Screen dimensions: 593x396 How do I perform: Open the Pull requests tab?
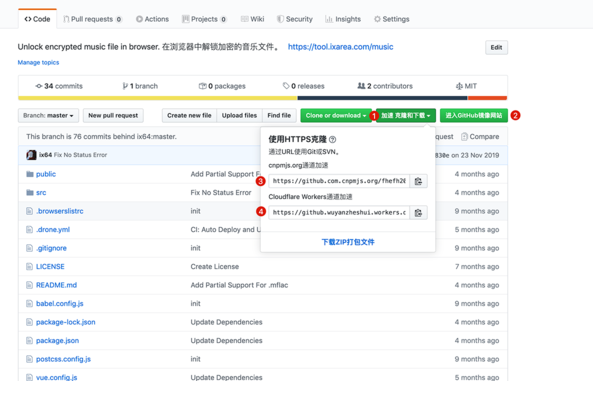click(x=92, y=19)
